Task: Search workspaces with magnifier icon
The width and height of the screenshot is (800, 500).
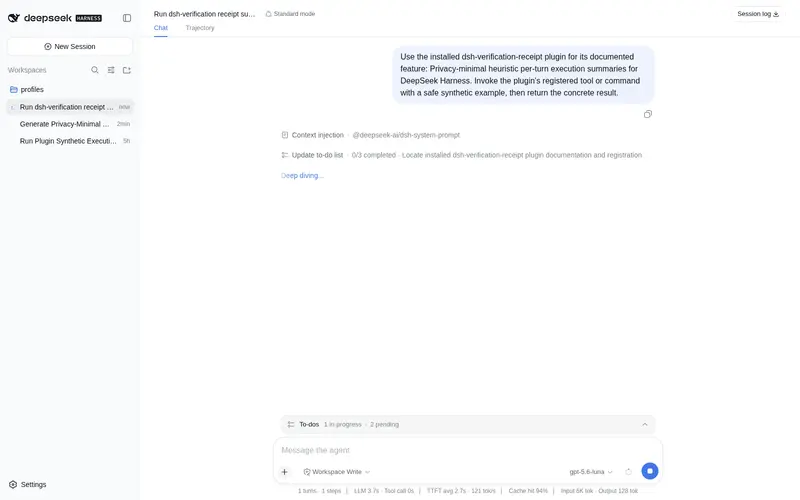Action: pos(95,70)
